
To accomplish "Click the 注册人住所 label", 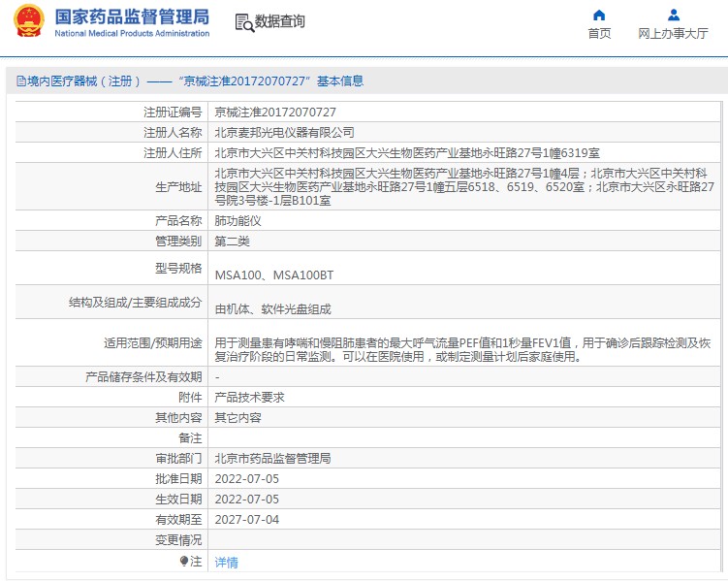I will (x=173, y=153).
